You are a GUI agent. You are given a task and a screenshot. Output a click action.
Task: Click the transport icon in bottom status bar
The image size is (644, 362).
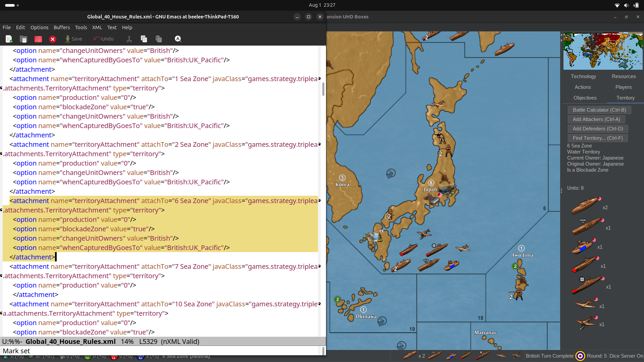[x=451, y=356]
